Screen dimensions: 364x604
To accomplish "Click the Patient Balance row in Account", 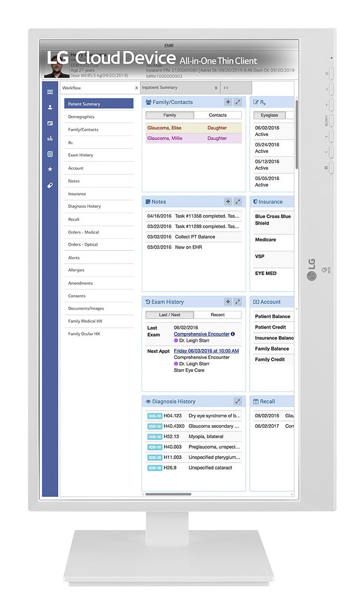I will (274, 316).
